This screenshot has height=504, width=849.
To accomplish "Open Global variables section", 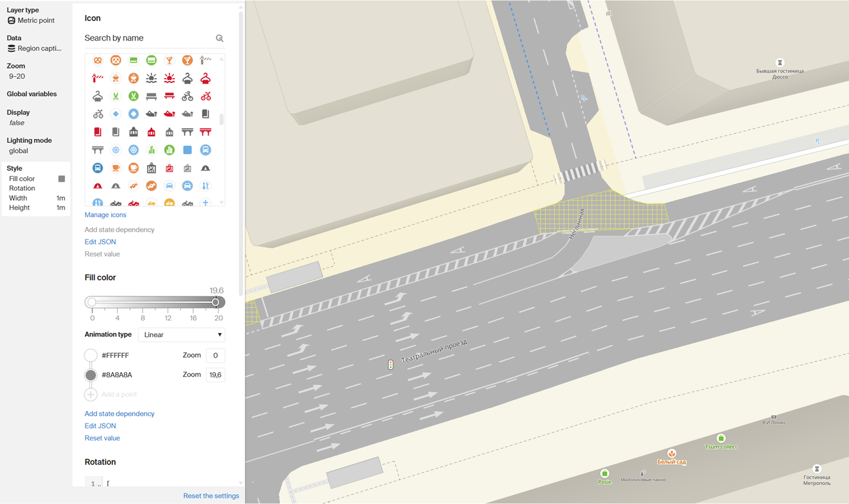I will click(x=32, y=94).
